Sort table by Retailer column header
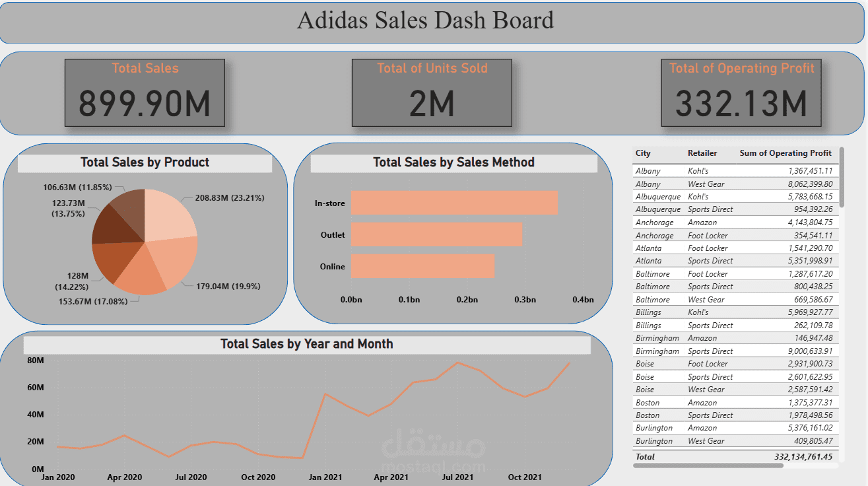The height and width of the screenshot is (486, 868). (x=702, y=153)
